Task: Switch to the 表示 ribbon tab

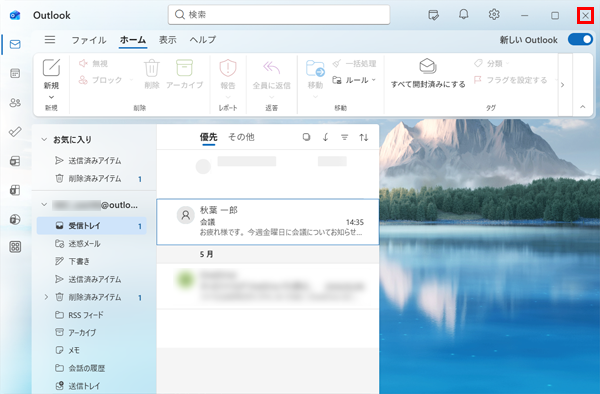Action: [x=168, y=40]
